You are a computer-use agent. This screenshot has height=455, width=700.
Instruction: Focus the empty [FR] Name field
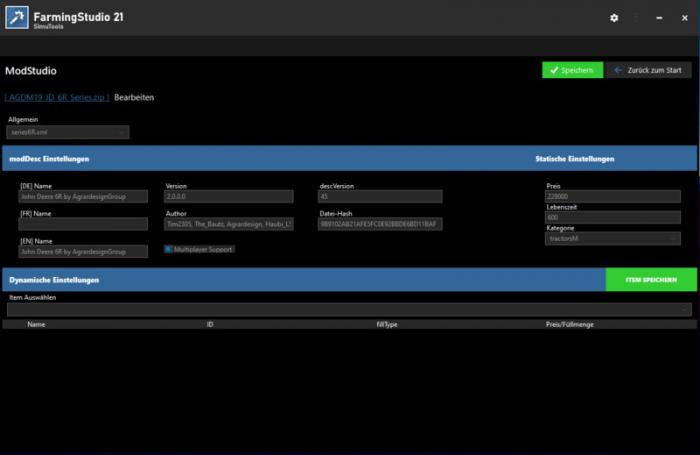click(x=83, y=224)
